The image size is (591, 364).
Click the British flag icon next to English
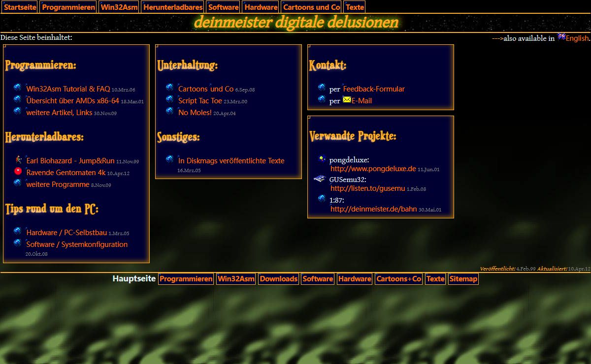coord(561,37)
